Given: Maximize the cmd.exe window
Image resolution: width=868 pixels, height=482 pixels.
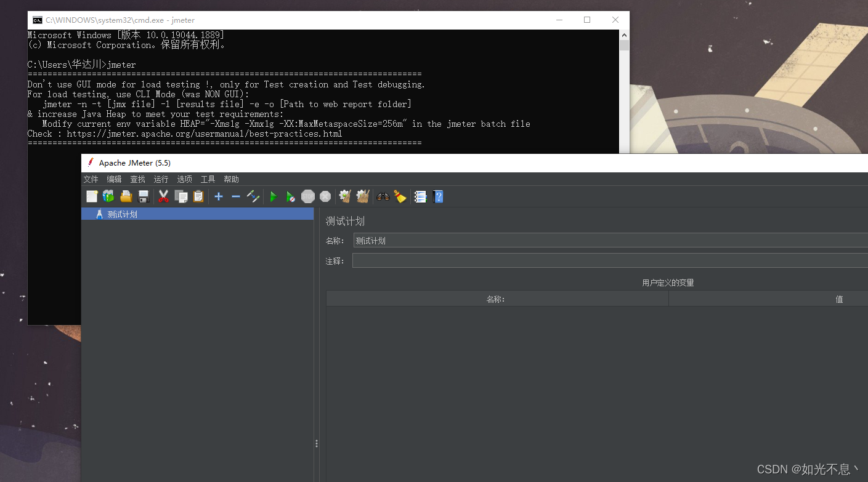Looking at the screenshot, I should coord(587,20).
